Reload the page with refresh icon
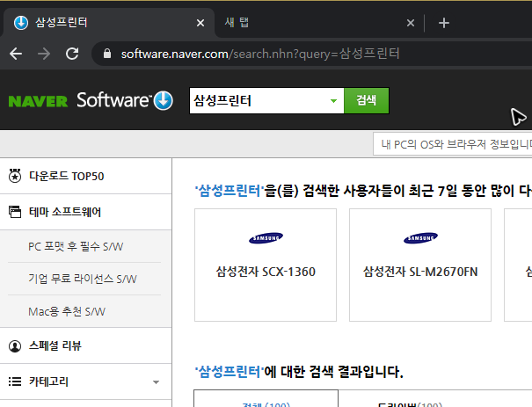The height and width of the screenshot is (407, 532). coord(72,54)
